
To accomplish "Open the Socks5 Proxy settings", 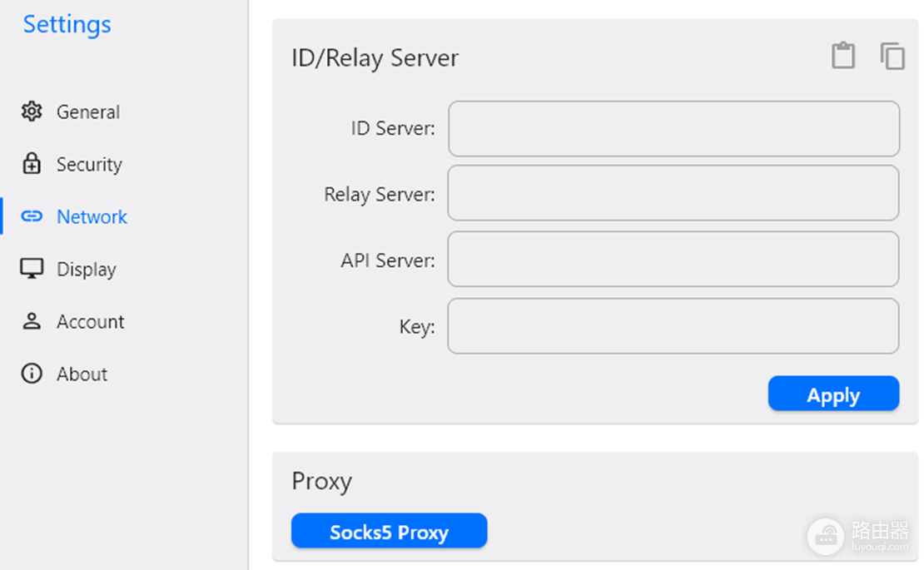I will point(389,531).
